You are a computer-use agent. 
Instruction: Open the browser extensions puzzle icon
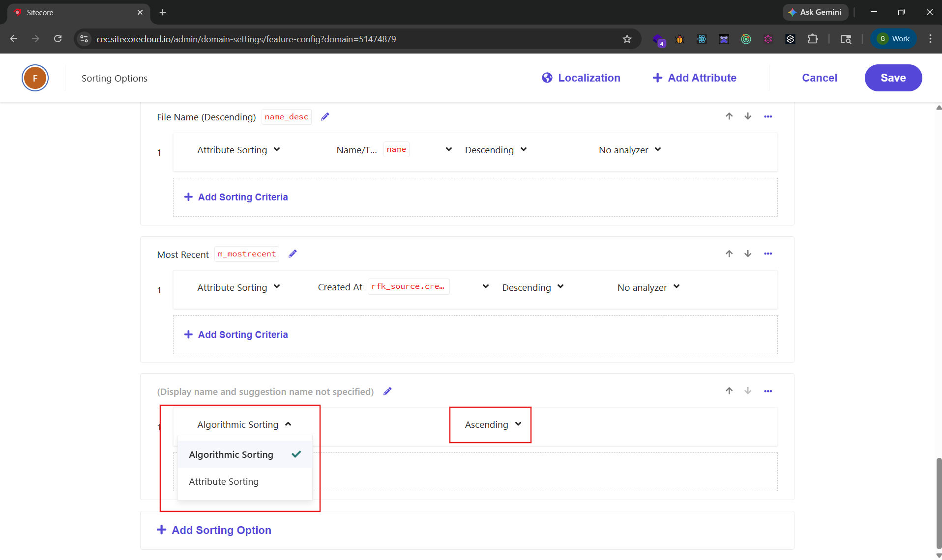(x=813, y=39)
